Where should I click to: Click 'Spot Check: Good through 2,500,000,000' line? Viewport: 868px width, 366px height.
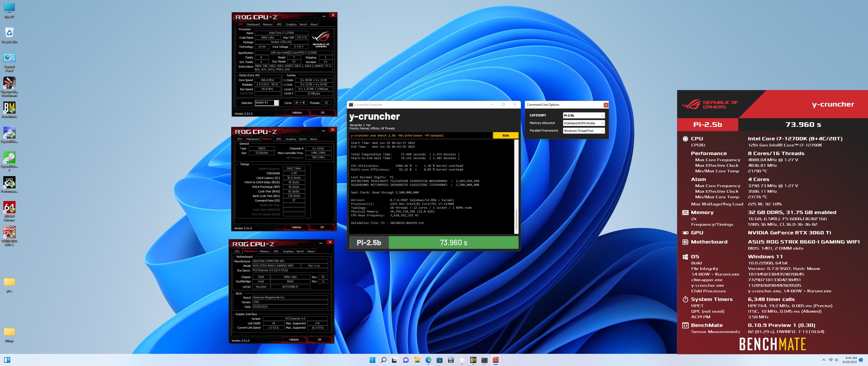385,193
